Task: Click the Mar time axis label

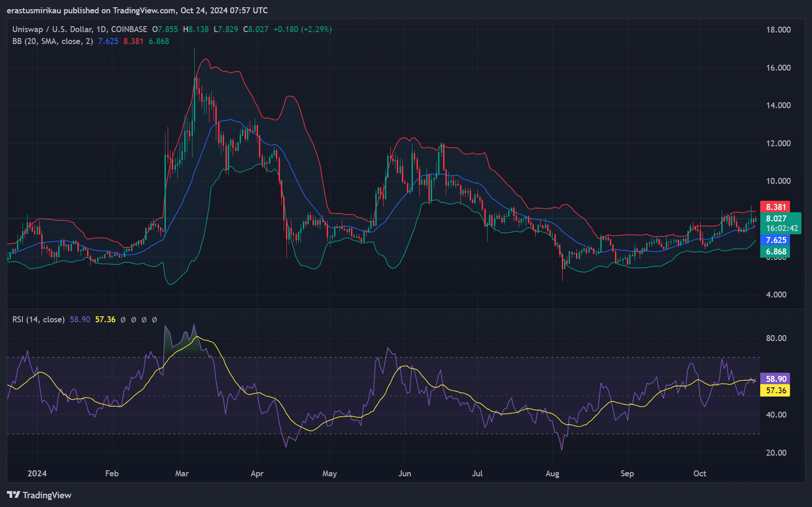Action: (182, 474)
